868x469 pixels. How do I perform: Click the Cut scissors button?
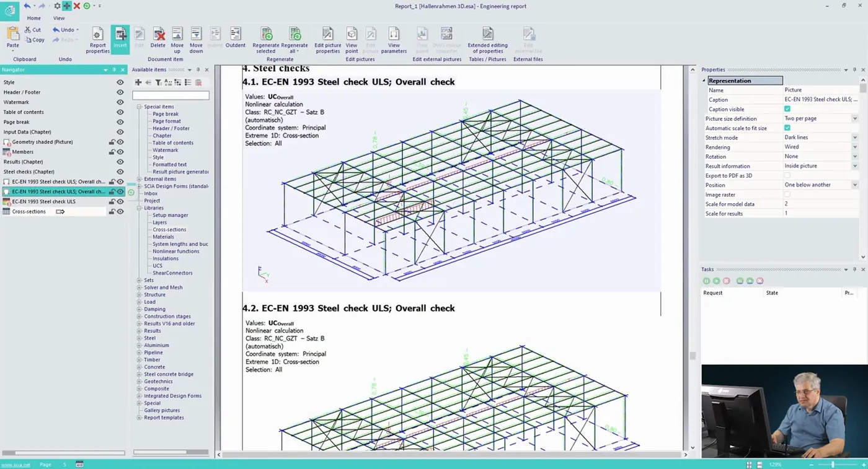[x=33, y=30]
